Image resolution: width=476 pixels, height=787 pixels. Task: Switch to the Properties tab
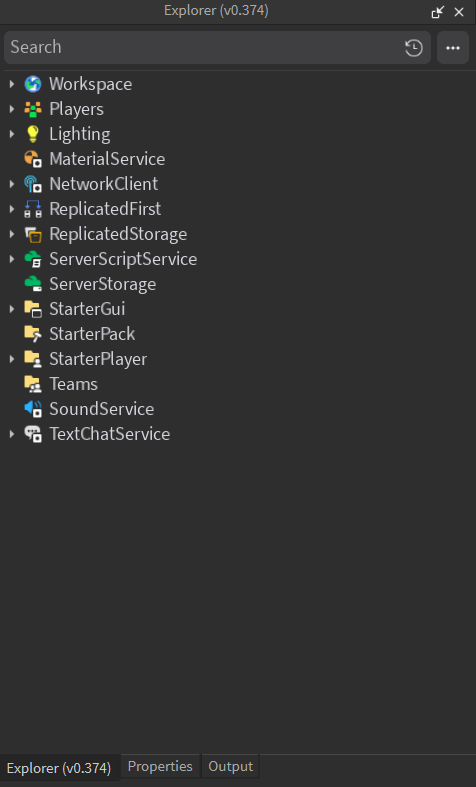point(160,767)
